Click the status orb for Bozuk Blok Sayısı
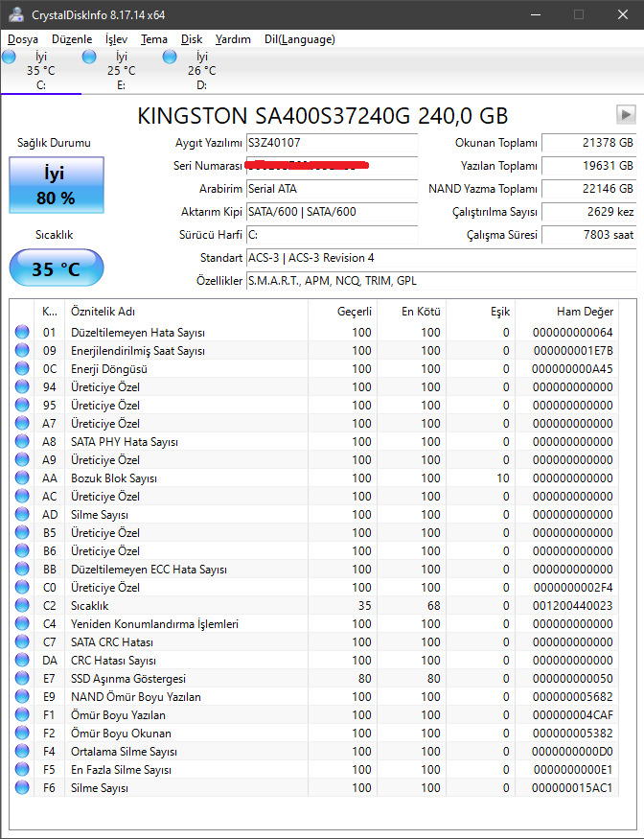This screenshot has width=644, height=839. 22,478
